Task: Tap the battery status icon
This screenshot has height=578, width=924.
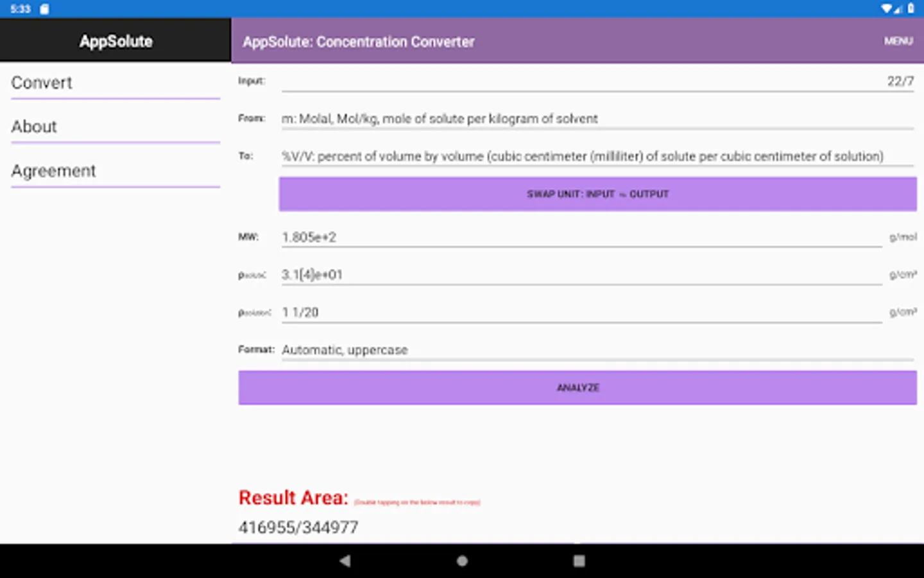Action: point(911,8)
